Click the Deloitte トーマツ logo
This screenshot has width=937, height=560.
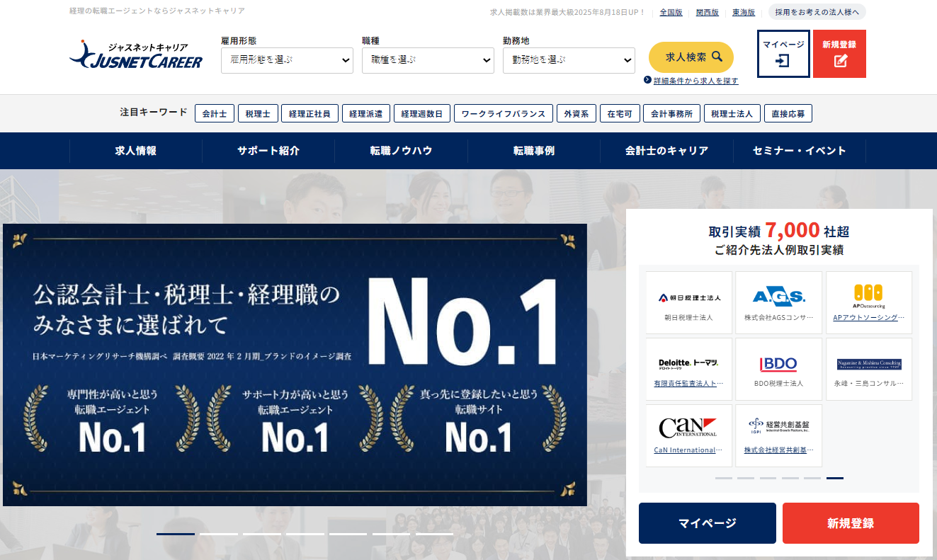688,364
